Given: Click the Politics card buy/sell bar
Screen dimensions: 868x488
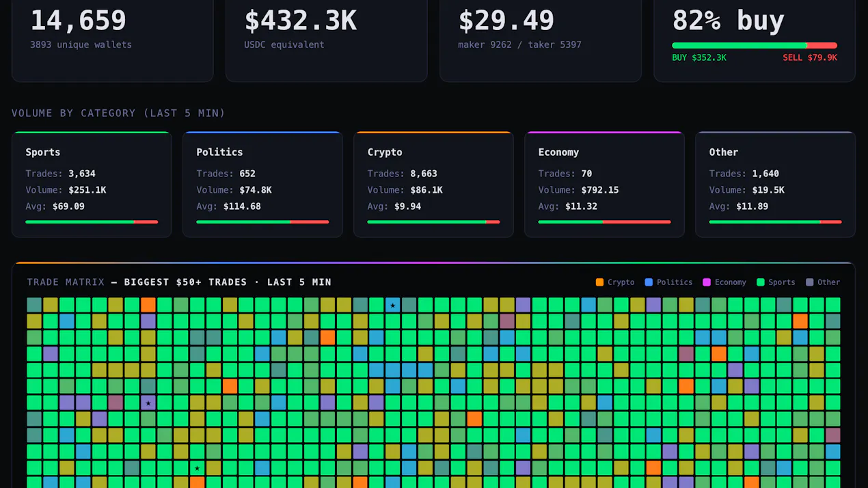Looking at the screenshot, I should pyautogui.click(x=262, y=222).
